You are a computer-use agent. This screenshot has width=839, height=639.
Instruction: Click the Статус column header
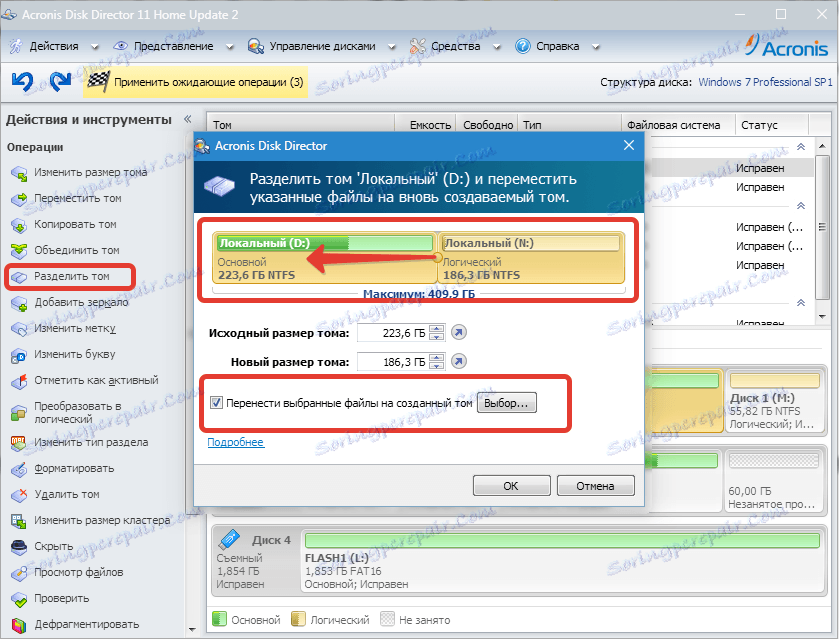click(x=772, y=125)
